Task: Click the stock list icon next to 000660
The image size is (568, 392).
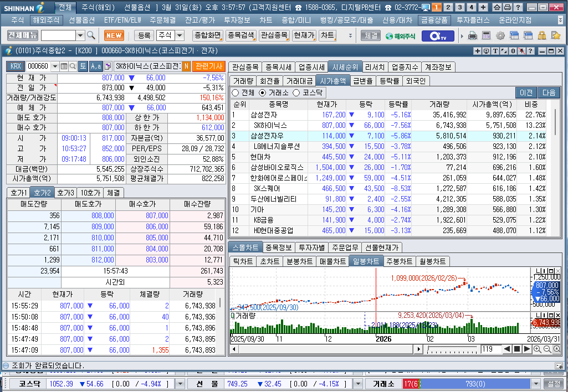Action: pos(64,66)
